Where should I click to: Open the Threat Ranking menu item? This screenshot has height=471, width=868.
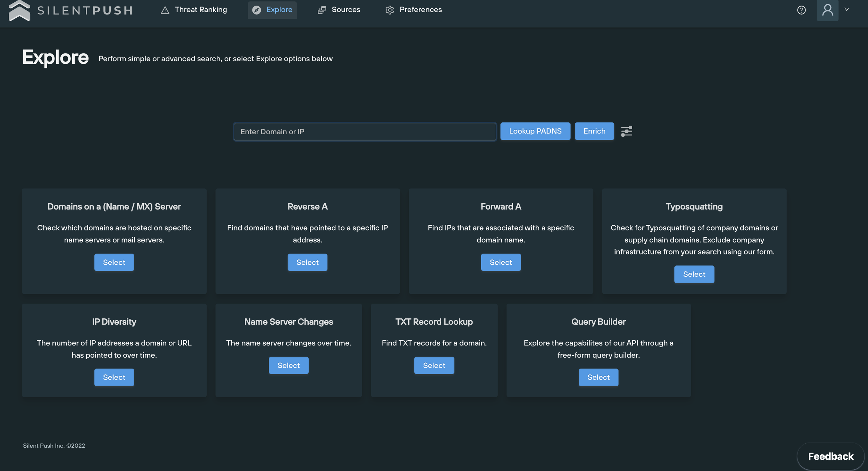194,10
